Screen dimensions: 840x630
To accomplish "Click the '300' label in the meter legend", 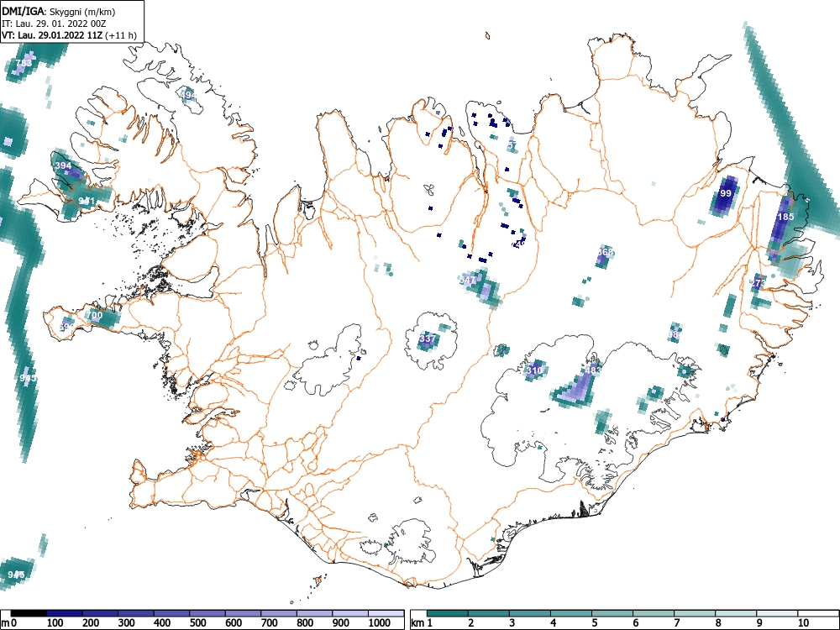I will tap(127, 622).
